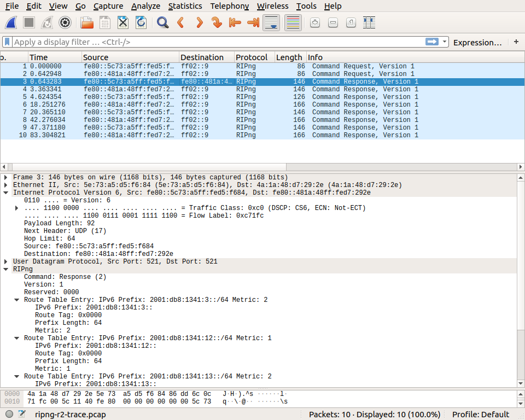Image resolution: width=525 pixels, height=420 pixels.
Task: Collapse route entry 2001:db8:1341:12::/64
Action: (x=16, y=338)
